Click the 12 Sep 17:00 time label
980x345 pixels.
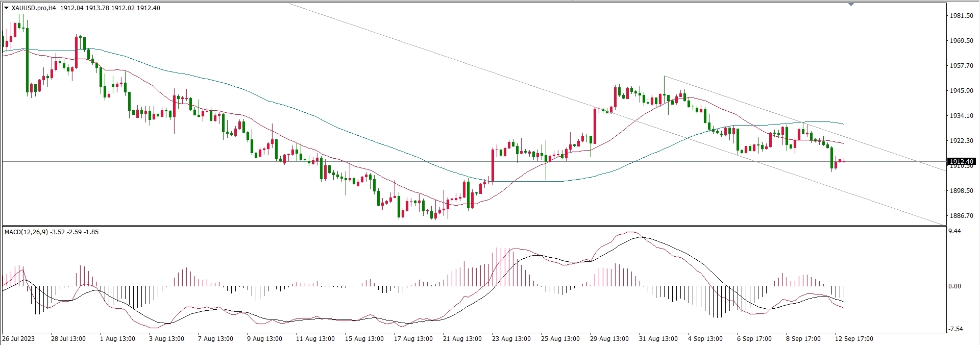854,338
